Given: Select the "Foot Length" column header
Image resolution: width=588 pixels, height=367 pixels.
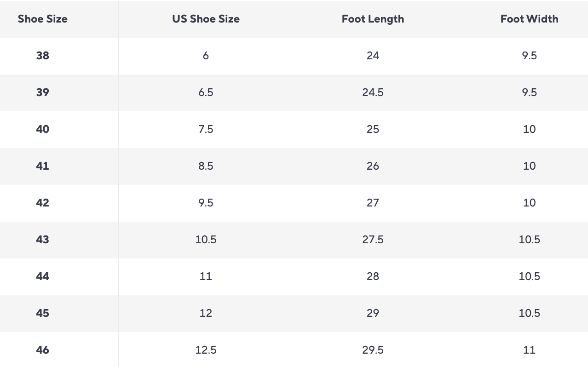Looking at the screenshot, I should 373,19.
